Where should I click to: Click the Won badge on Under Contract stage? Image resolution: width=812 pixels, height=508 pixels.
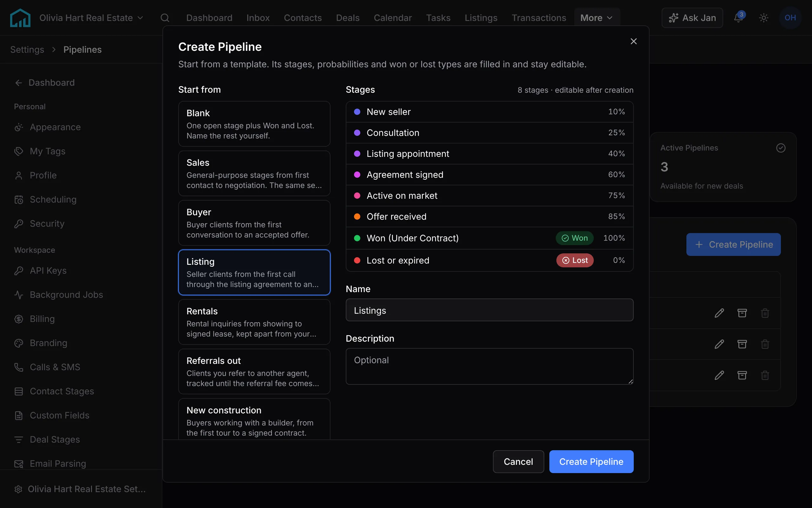(574, 238)
